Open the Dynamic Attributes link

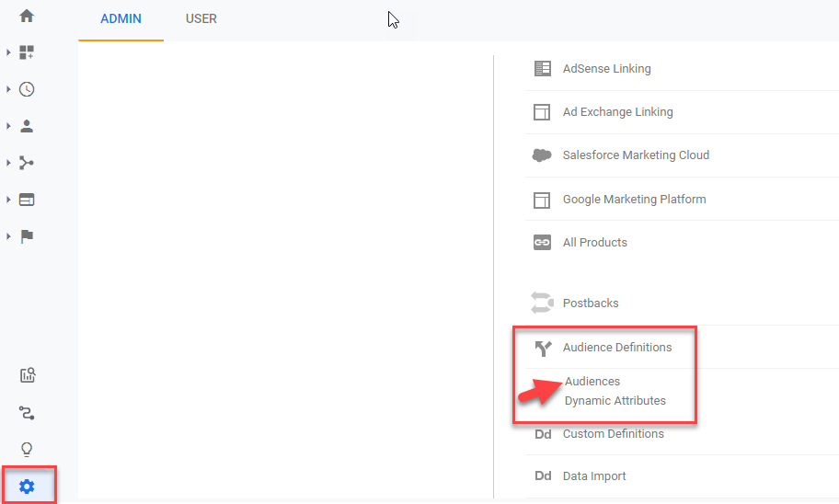[615, 401]
